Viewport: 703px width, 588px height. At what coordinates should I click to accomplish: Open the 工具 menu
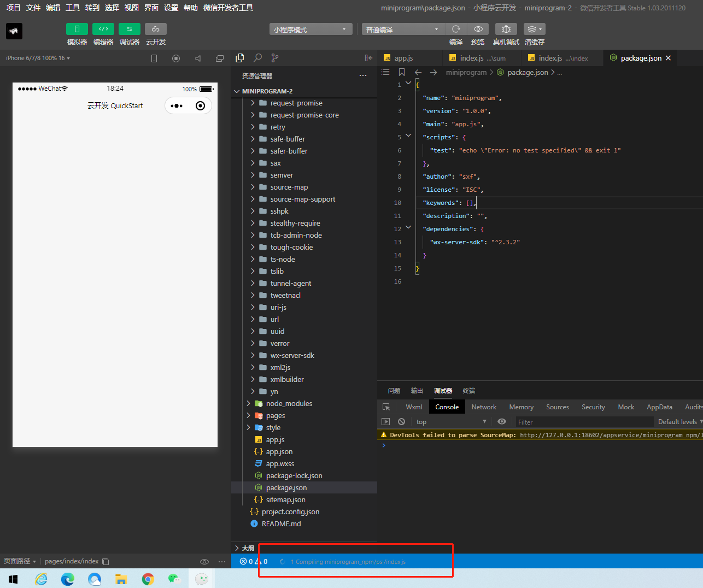(x=73, y=8)
